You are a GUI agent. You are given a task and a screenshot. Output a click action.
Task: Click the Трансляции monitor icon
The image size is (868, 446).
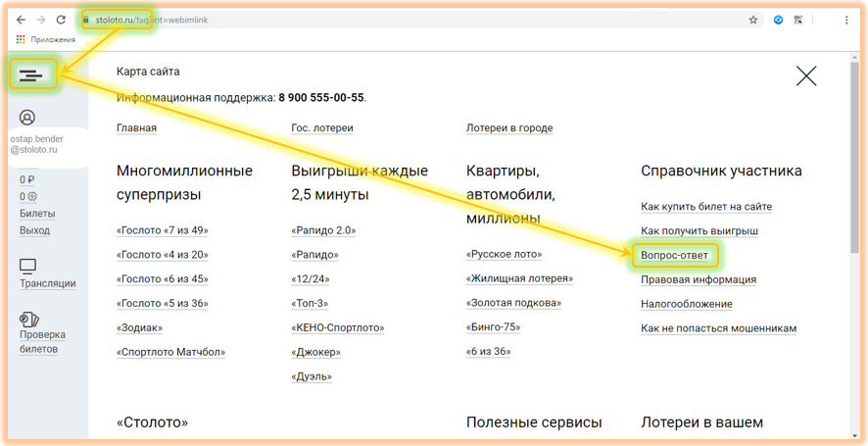[27, 267]
